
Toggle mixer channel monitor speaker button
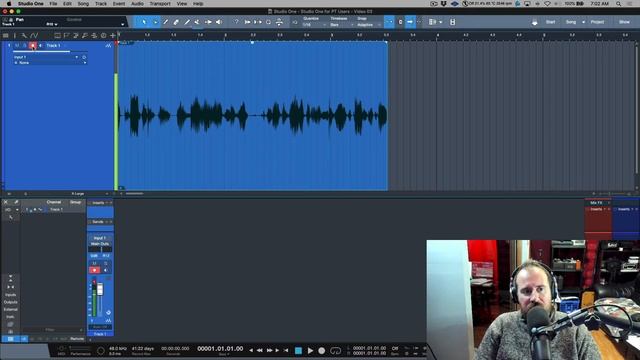106,270
